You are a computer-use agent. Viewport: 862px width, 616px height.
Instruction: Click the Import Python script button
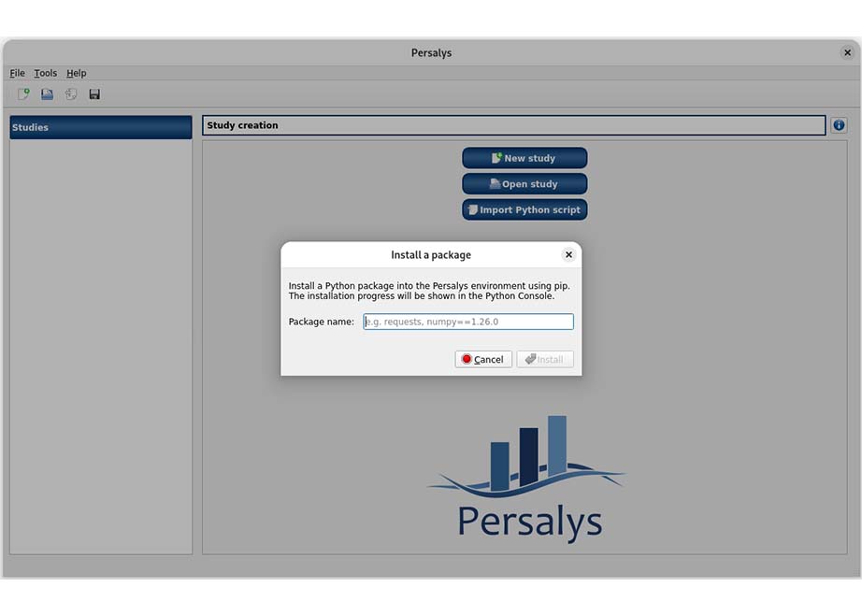(524, 210)
